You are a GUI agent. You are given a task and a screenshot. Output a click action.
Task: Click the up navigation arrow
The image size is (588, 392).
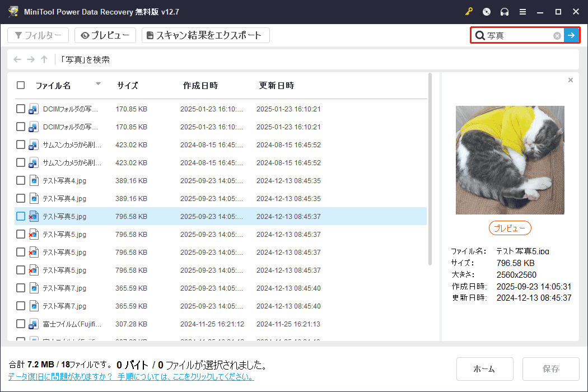coord(44,59)
